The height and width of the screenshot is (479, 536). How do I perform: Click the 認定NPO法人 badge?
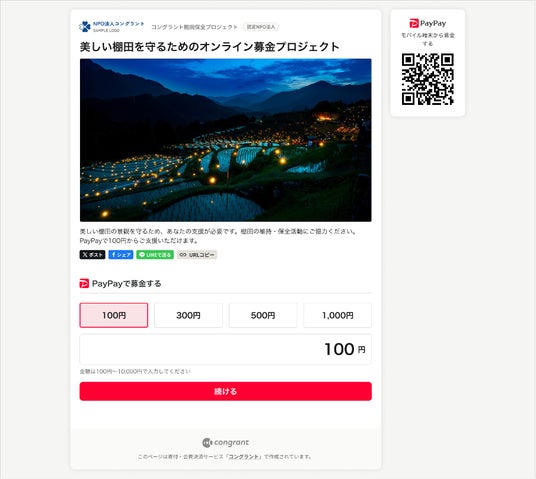click(261, 27)
